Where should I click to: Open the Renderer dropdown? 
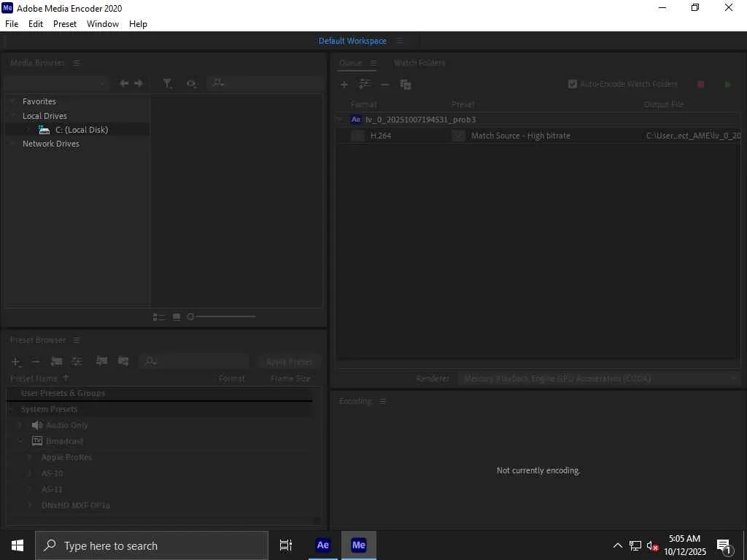coord(600,378)
